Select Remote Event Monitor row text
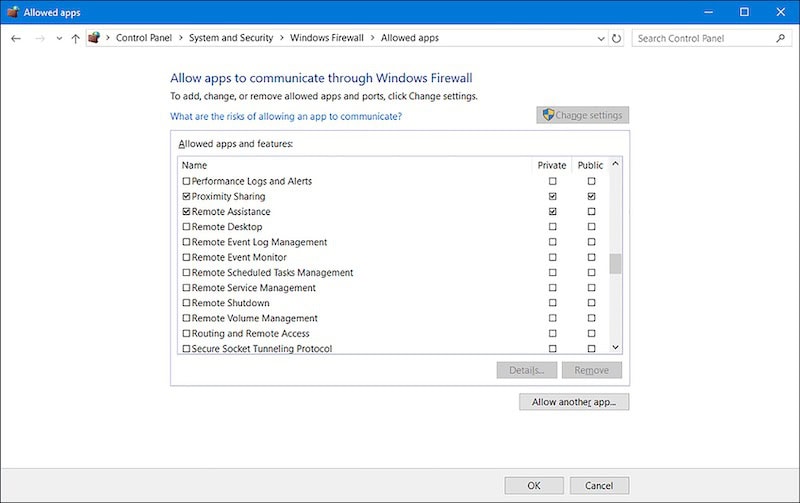This screenshot has height=503, width=800. (x=239, y=258)
